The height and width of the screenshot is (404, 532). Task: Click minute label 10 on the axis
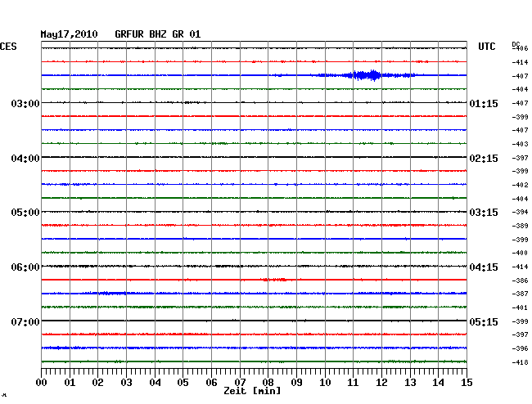pos(325,382)
